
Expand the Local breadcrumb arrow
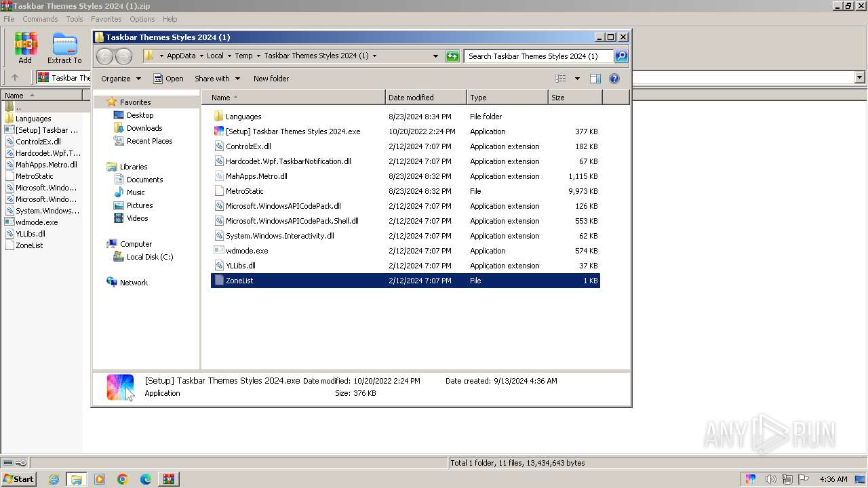(x=229, y=56)
